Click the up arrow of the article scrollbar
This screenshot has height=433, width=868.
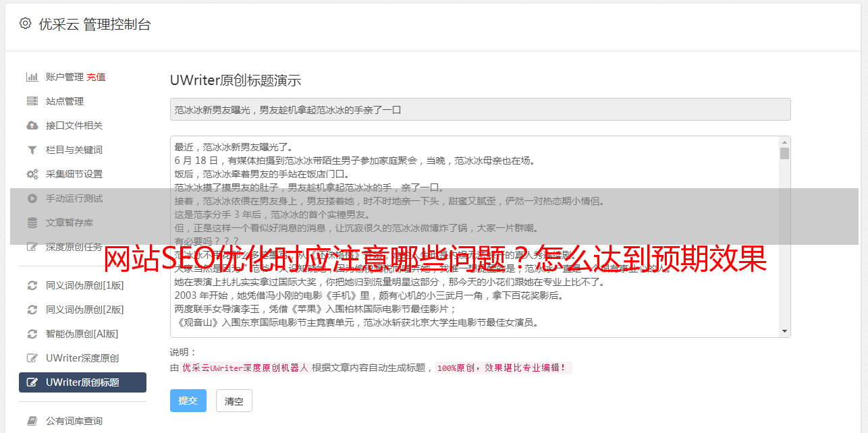pyautogui.click(x=784, y=142)
